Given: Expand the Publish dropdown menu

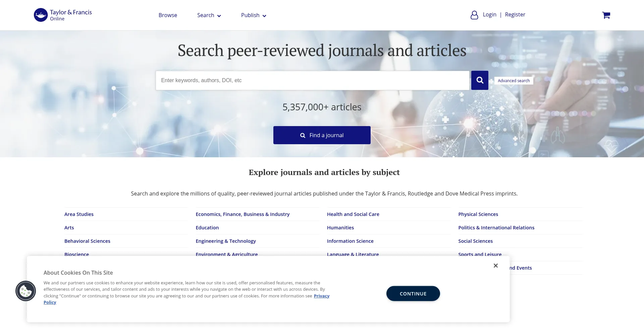Looking at the screenshot, I should [253, 15].
